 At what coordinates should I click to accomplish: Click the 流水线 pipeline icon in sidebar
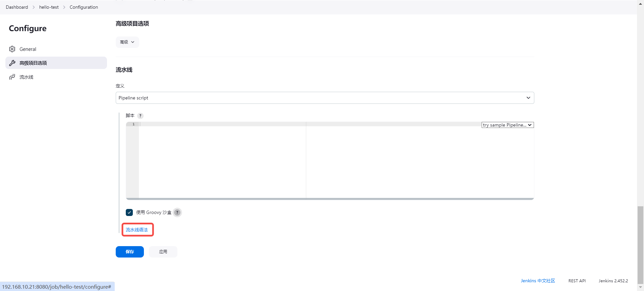pos(12,77)
